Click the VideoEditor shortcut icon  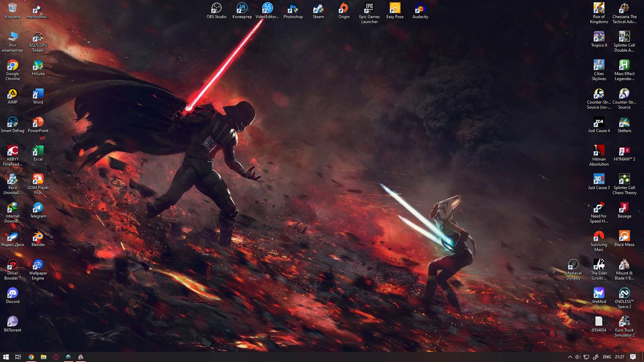click(x=267, y=11)
